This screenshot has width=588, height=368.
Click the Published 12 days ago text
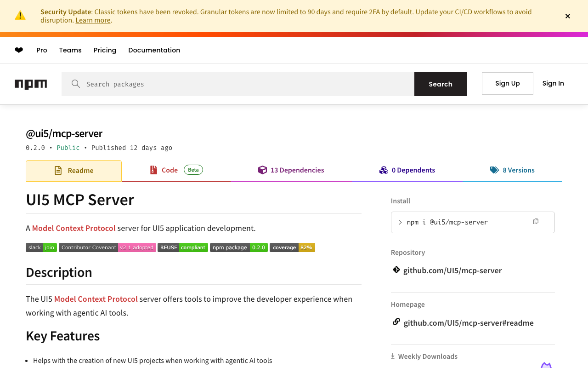click(132, 148)
